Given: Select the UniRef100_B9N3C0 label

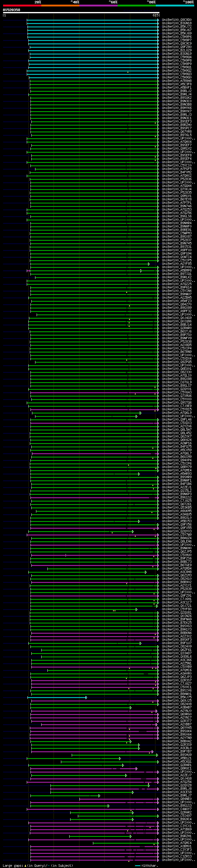Looking at the screenshot, I should tap(177, 101).
